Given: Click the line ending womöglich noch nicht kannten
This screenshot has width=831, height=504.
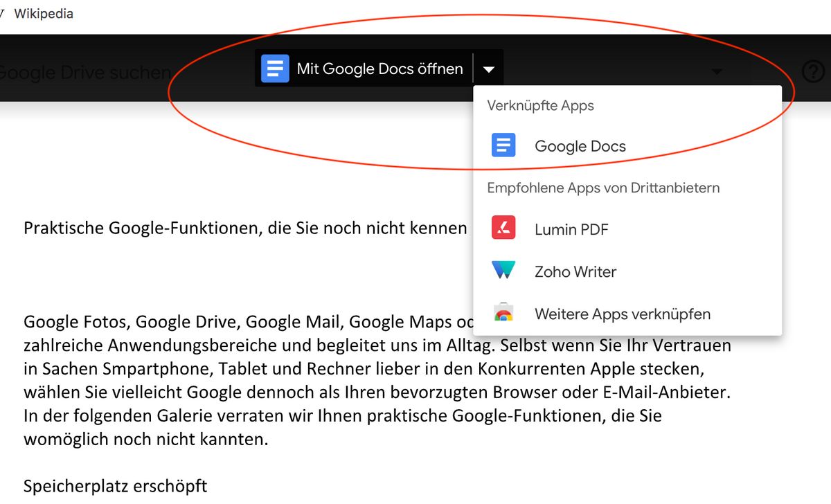Looking at the screenshot, I should tap(145, 440).
